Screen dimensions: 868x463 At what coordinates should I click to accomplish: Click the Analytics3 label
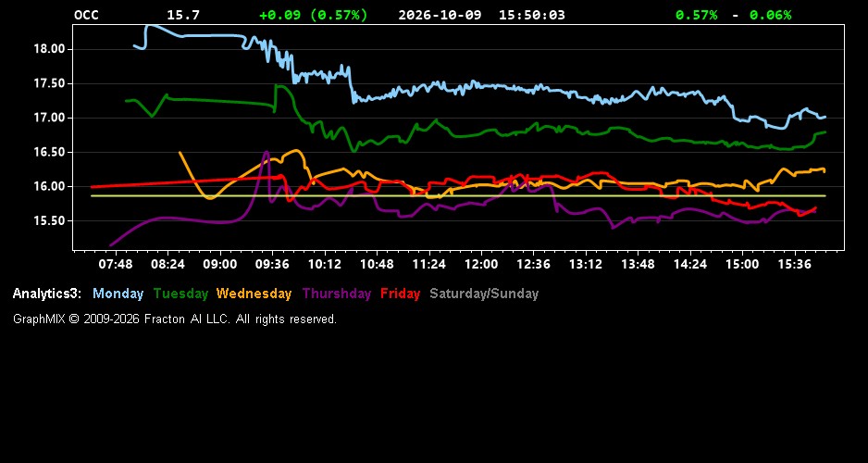(47, 294)
